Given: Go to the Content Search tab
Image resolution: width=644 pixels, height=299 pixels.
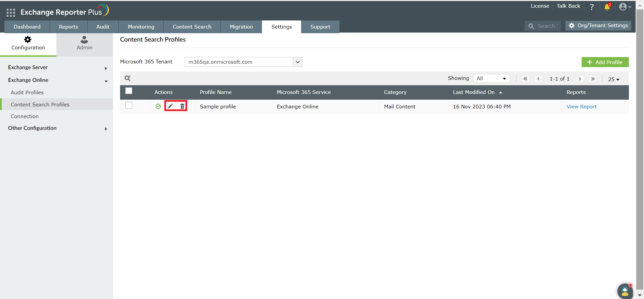Looking at the screenshot, I should click(192, 27).
